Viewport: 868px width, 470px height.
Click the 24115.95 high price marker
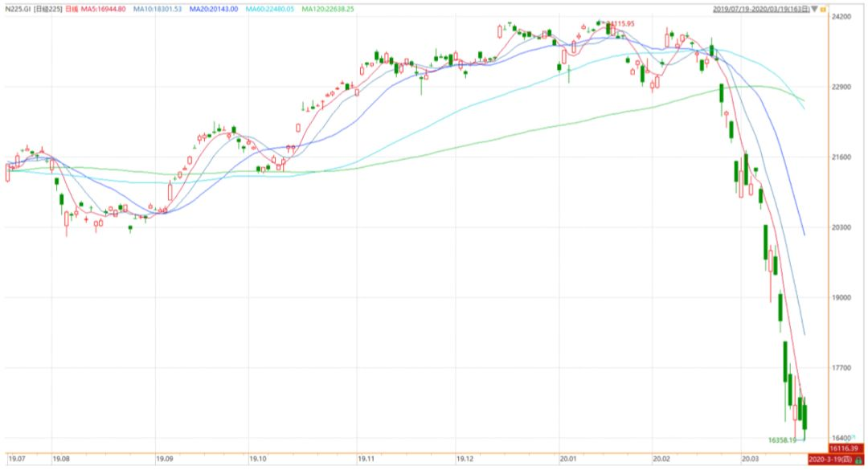[x=620, y=24]
